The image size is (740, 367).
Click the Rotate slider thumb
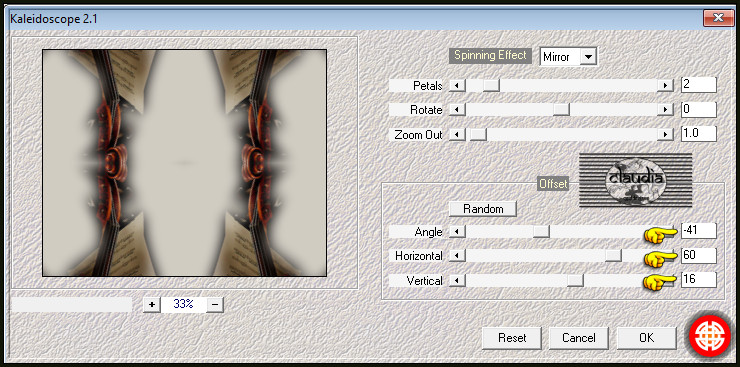562,110
